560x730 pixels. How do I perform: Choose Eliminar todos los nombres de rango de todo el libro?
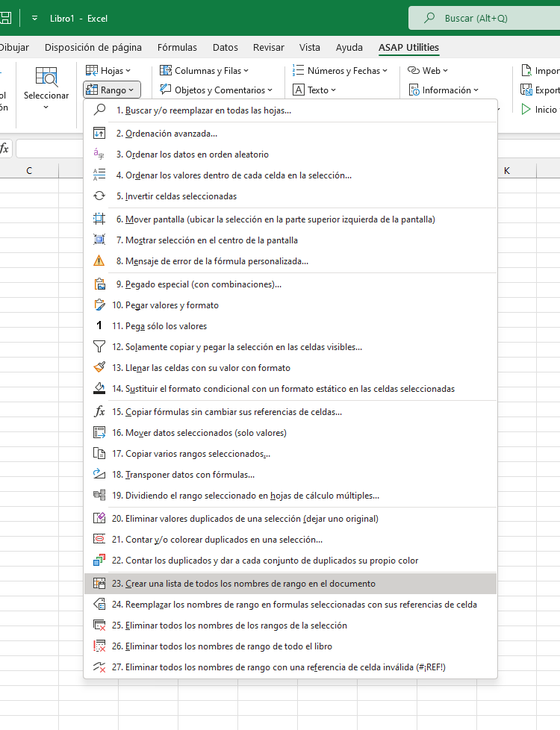pyautogui.click(x=290, y=646)
